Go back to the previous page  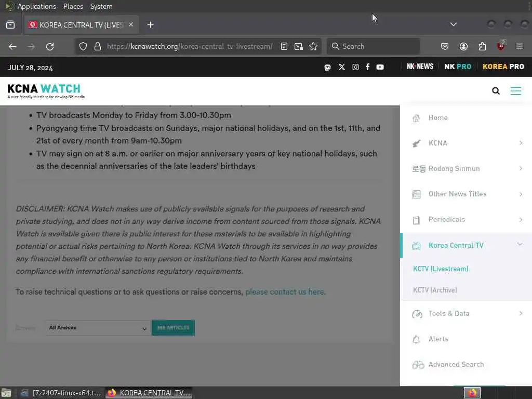point(12,46)
